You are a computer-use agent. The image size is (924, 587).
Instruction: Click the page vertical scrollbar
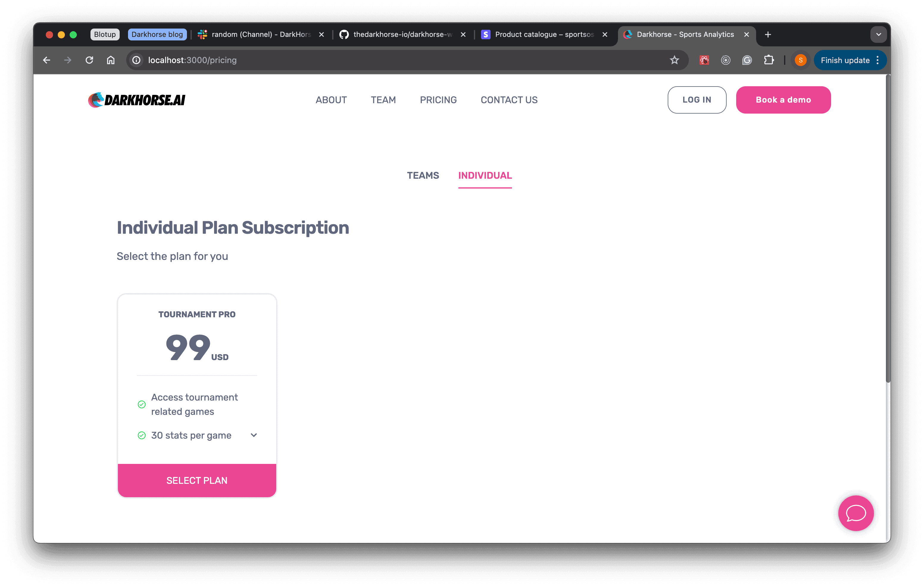point(888,228)
